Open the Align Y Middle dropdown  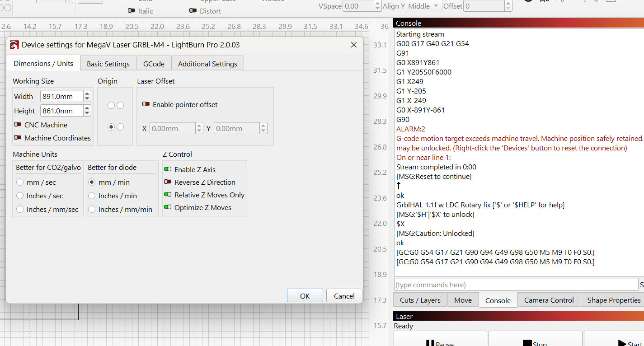423,6
